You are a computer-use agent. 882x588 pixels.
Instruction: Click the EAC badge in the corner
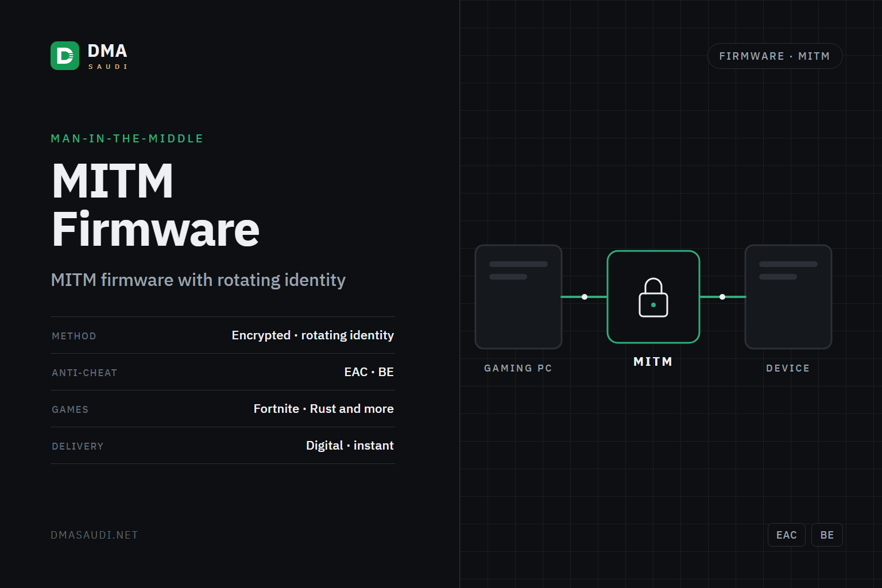787,535
